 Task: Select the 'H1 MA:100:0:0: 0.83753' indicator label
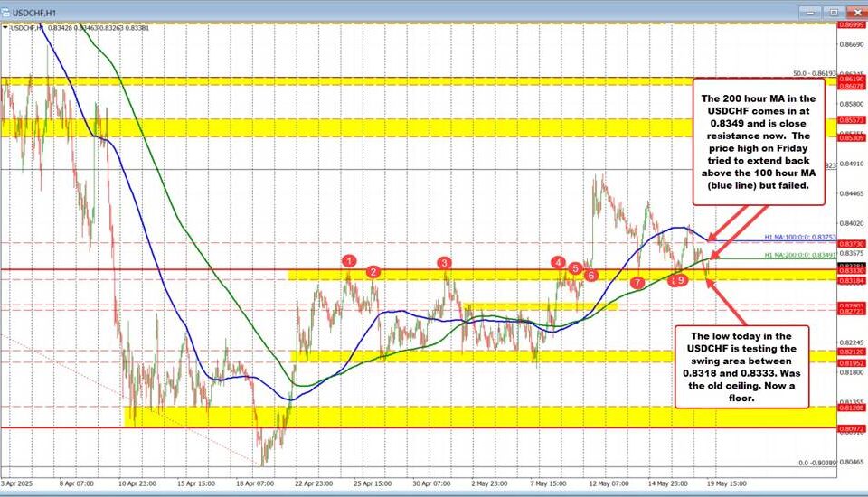[800, 237]
